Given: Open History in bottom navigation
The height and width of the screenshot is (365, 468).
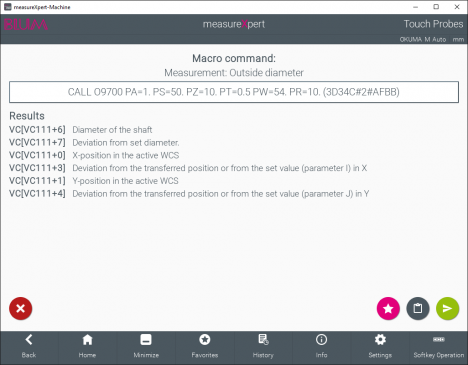Looking at the screenshot, I should pyautogui.click(x=263, y=347).
